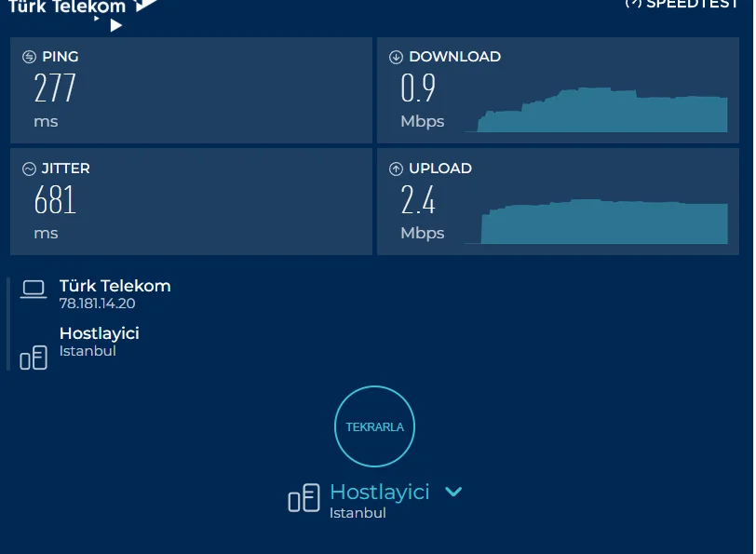The height and width of the screenshot is (554, 756).
Task: Click the DOWNLOAD label
Action: pos(454,57)
